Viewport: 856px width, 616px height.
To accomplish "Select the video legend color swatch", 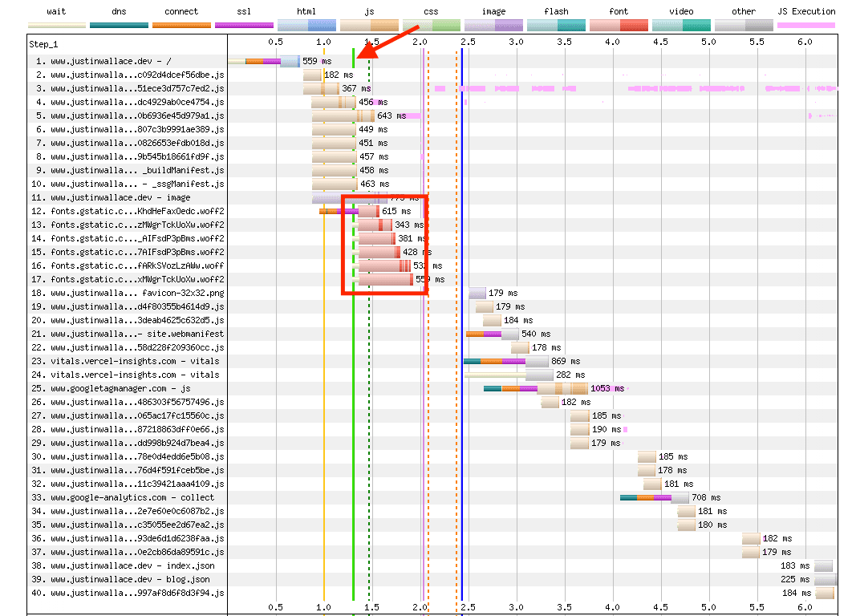I will (x=681, y=26).
